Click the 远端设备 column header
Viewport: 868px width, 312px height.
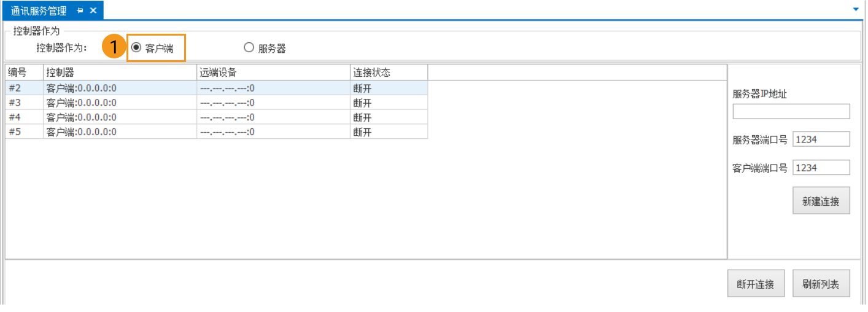pyautogui.click(x=273, y=72)
